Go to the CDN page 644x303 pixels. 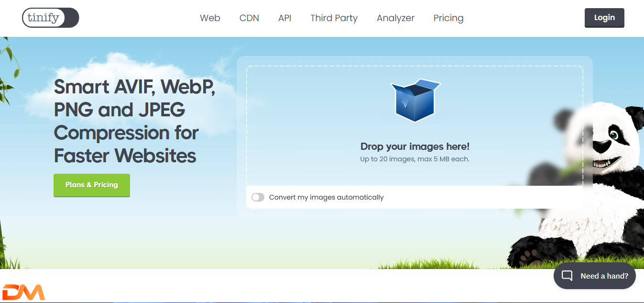point(249,18)
